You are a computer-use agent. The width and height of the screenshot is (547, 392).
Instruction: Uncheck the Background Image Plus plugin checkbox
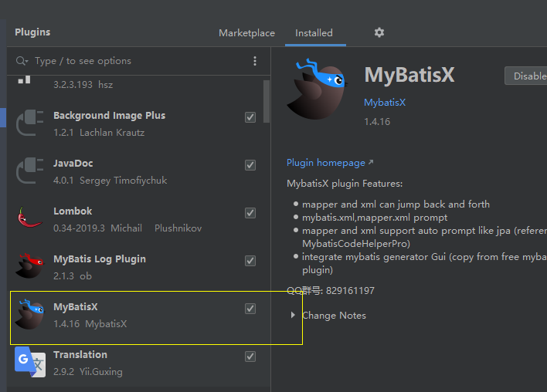(250, 117)
